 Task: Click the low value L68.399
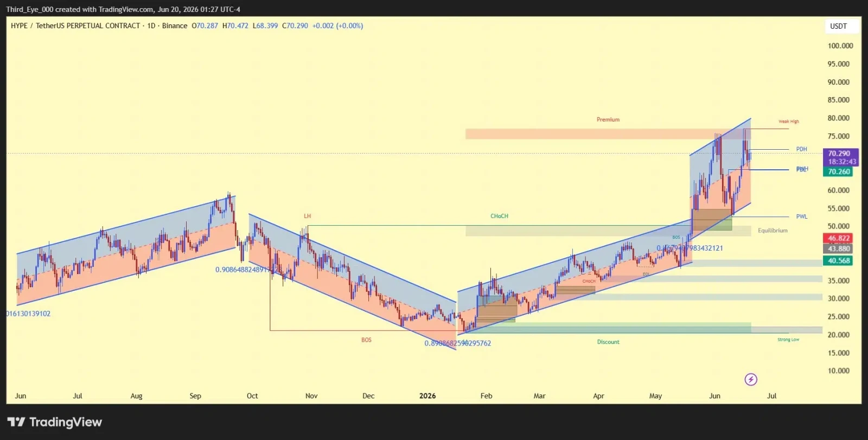tap(265, 25)
